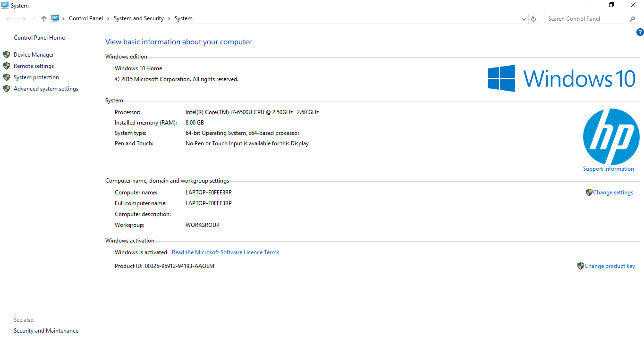Click the computer icon in the address bar

(x=55, y=18)
